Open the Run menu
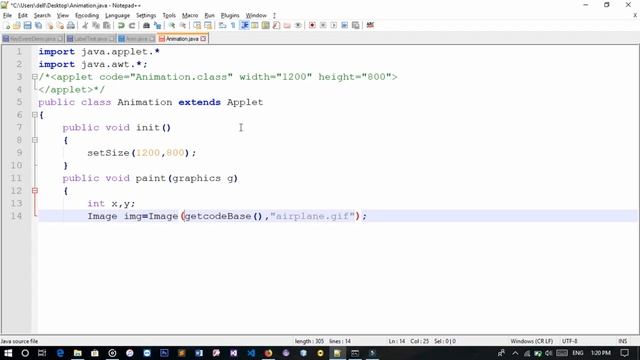This screenshot has height=360, width=640. [x=209, y=16]
